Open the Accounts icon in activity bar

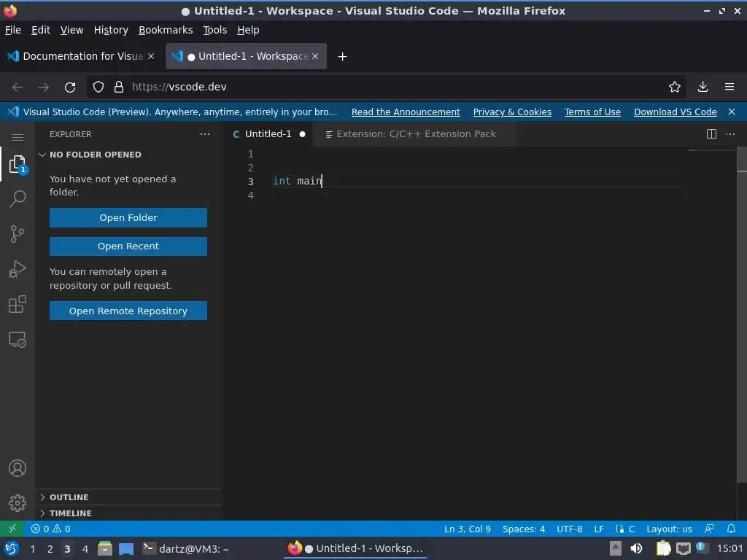18,468
